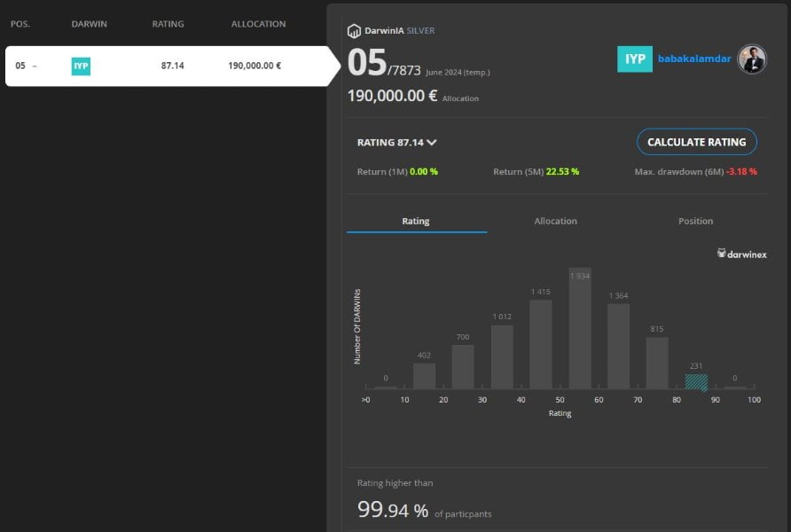This screenshot has height=532, width=791.
Task: Click the 05/7873 ranking figure
Action: [x=384, y=63]
